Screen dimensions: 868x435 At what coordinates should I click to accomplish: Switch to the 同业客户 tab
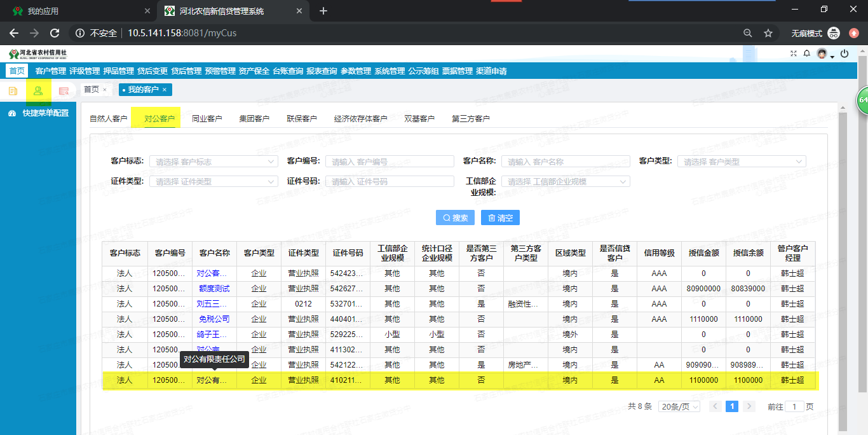click(207, 118)
